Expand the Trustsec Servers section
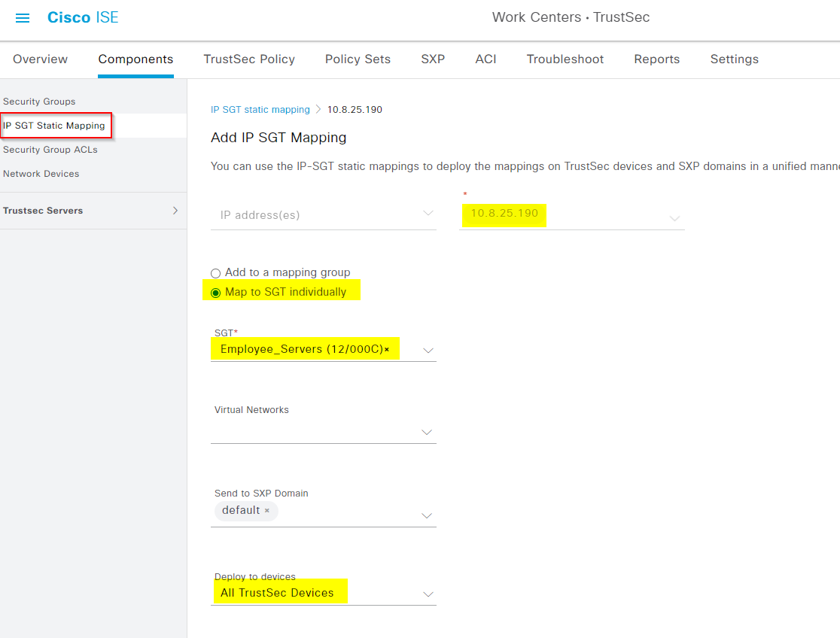 [175, 211]
